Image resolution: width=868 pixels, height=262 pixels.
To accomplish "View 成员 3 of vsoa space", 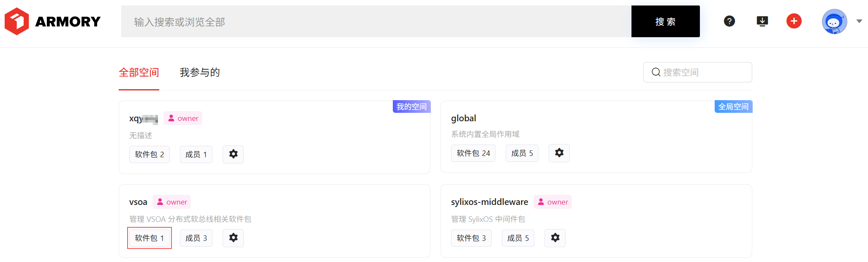I will [x=196, y=238].
